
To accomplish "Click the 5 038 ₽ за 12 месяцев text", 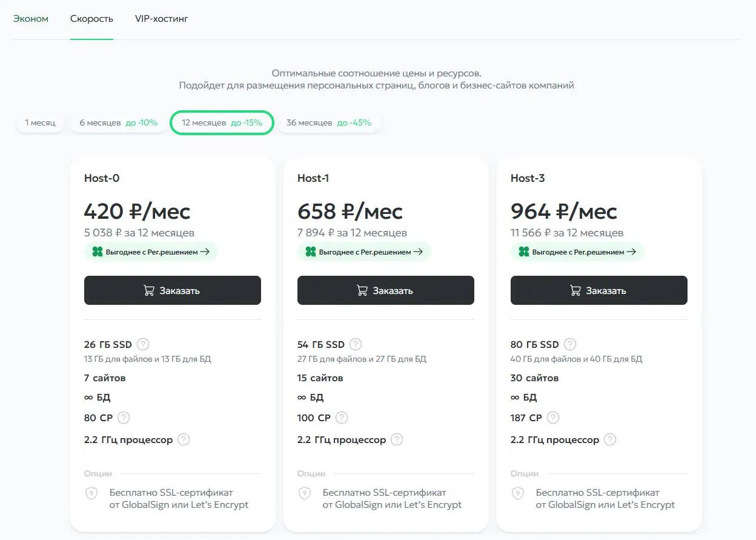I will (139, 233).
